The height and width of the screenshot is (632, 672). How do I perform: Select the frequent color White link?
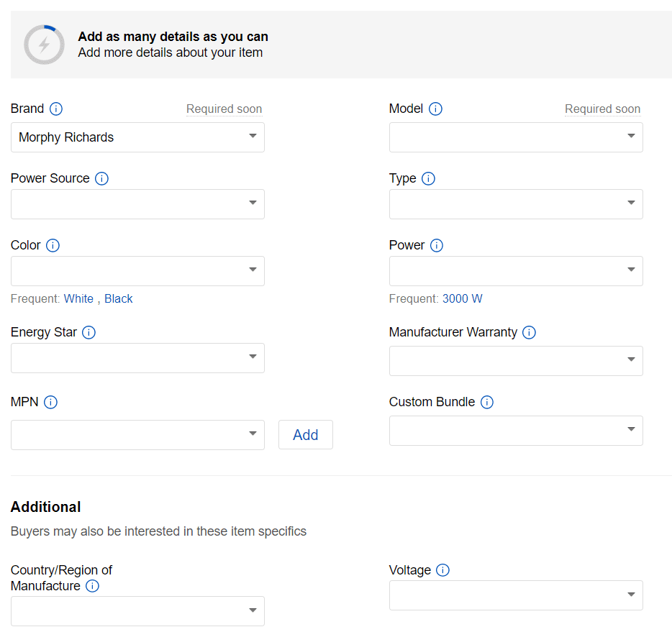[x=78, y=298]
